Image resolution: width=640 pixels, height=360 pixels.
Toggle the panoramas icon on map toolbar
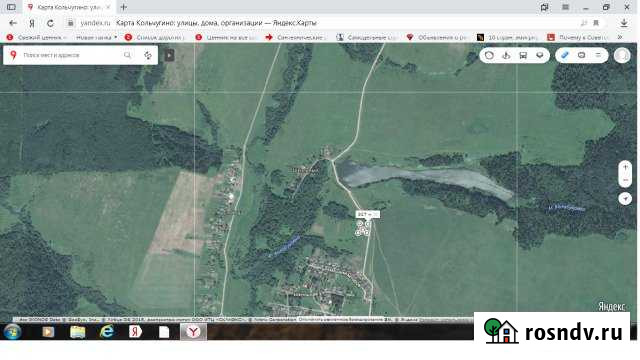coord(506,55)
